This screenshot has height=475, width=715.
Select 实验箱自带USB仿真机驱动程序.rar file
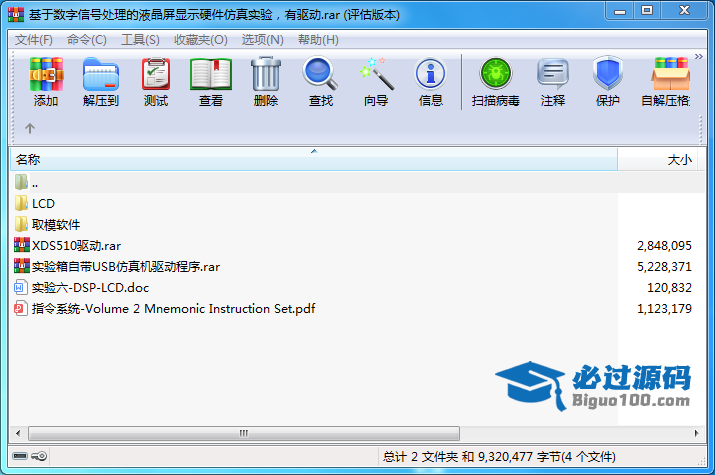(x=117, y=267)
